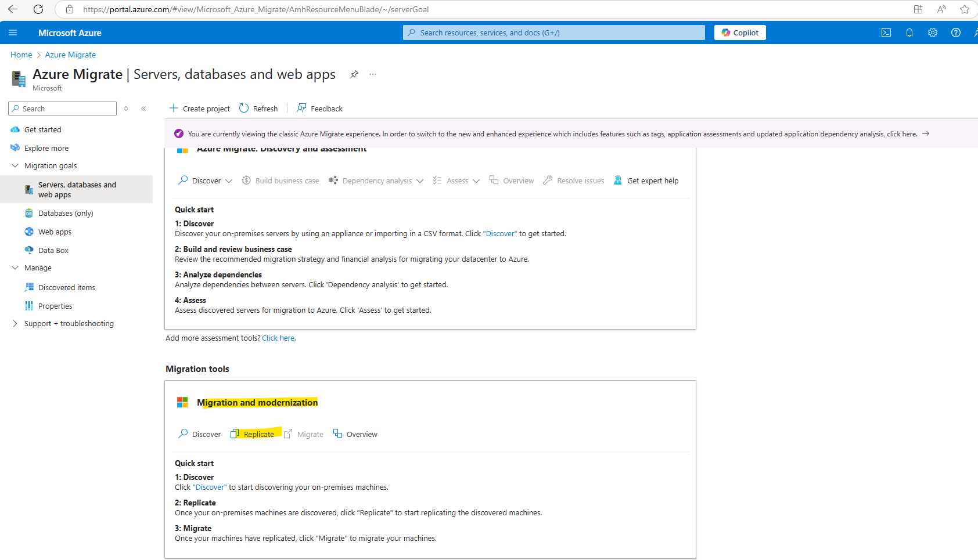
Task: Click Create project
Action: pos(199,109)
